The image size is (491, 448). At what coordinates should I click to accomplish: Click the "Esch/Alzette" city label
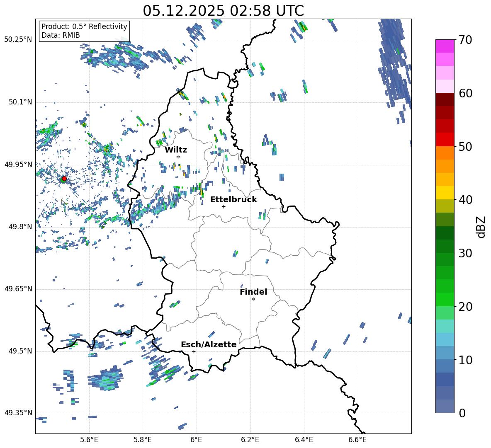209,344
